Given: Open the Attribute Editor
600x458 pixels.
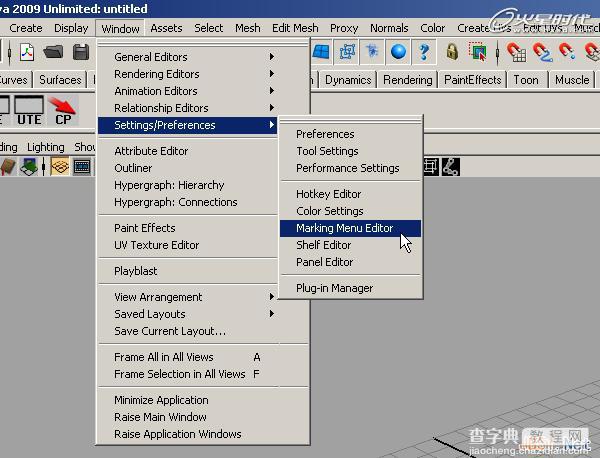Looking at the screenshot, I should [x=187, y=151].
